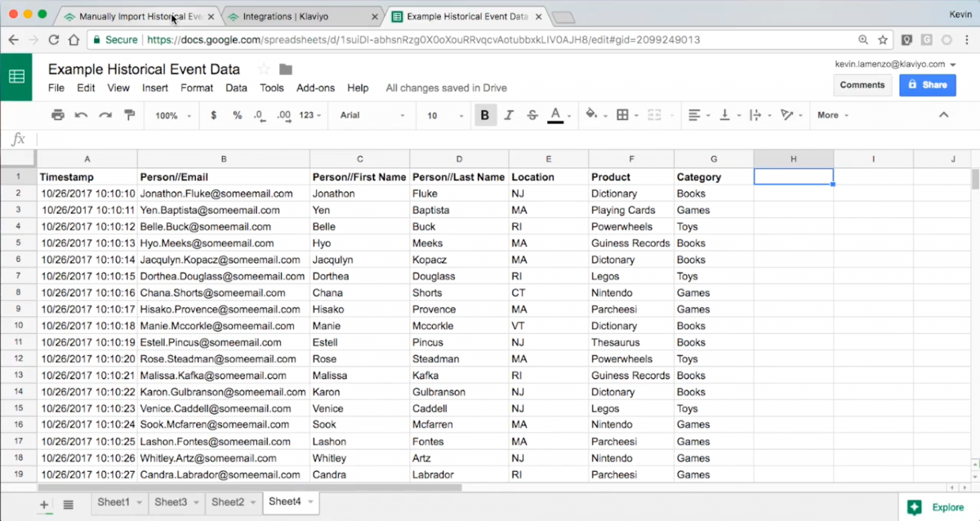Select the Paint format tool

tap(128, 115)
